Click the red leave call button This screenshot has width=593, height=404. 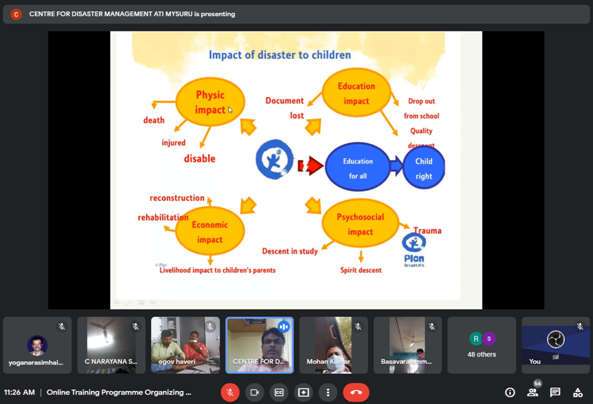(356, 392)
